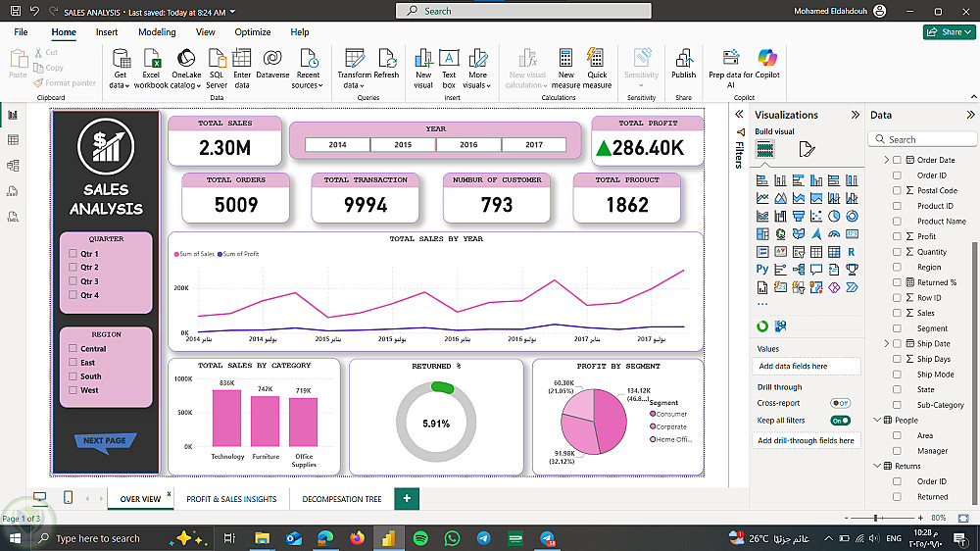Click the Quick measure icon
980x551 pixels.
point(597,59)
